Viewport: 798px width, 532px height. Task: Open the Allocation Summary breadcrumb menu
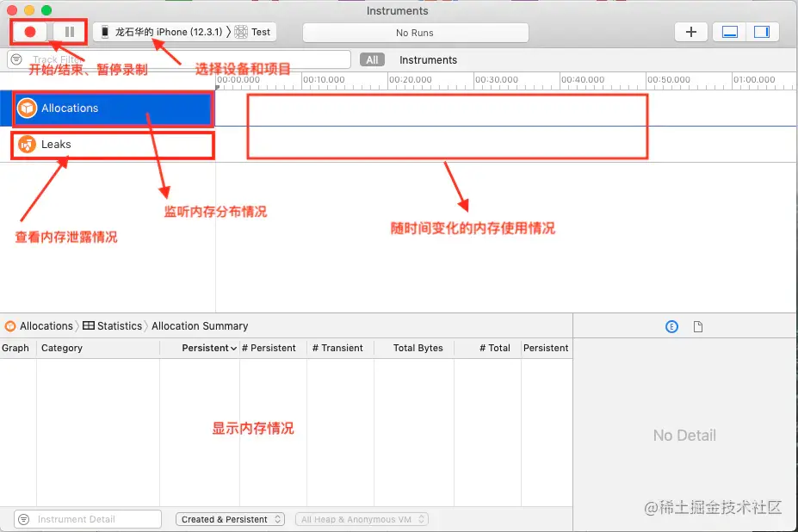[200, 325]
